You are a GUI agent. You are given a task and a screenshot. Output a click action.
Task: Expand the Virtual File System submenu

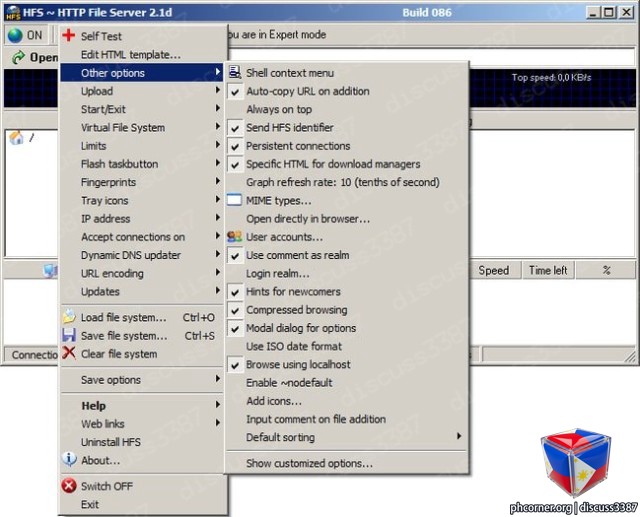[142, 128]
